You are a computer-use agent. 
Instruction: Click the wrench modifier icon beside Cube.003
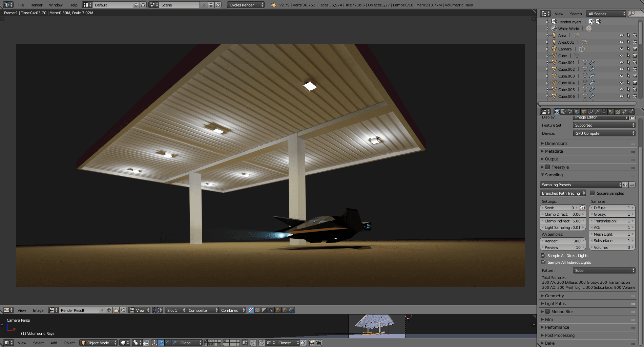tap(592, 76)
